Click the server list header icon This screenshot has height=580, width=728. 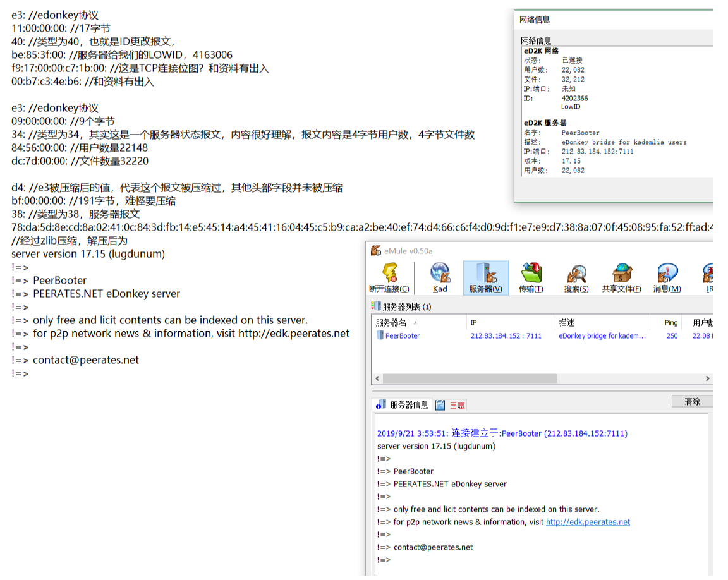(375, 306)
